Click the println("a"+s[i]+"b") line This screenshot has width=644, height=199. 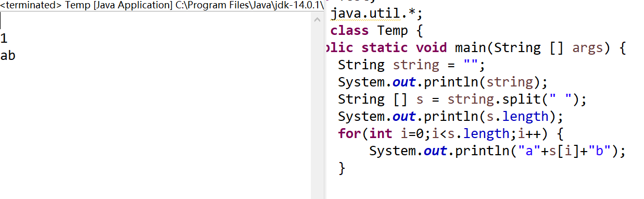tap(497, 151)
